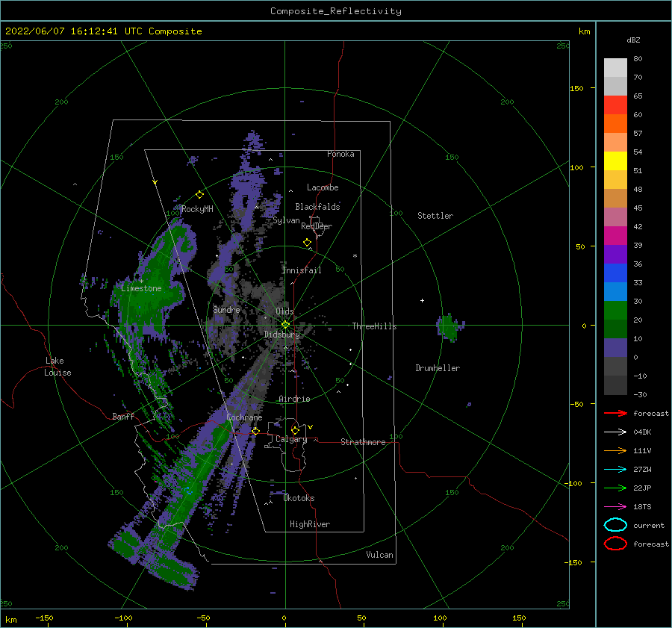This screenshot has height=628, width=672.
Task: Click the yellow marker near RockyMH
Action: pyautogui.click(x=199, y=195)
